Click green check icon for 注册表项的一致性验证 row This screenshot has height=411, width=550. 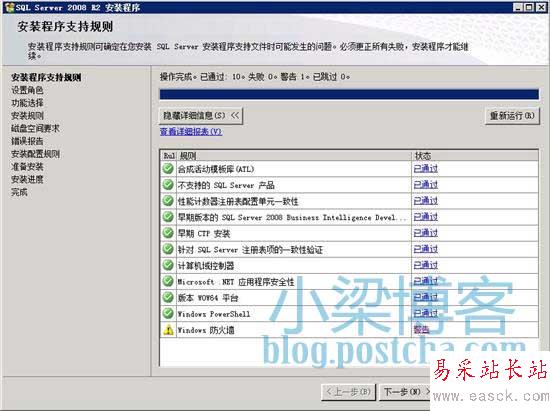click(x=168, y=249)
